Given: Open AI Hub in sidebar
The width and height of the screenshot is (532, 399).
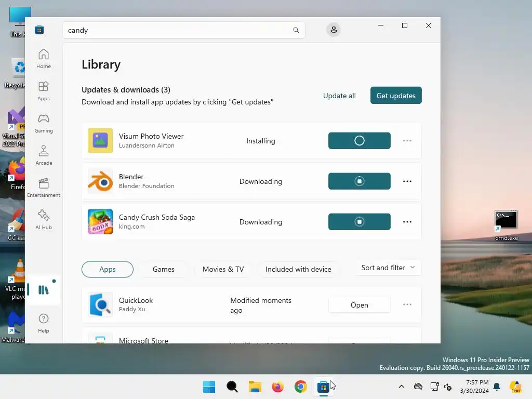Looking at the screenshot, I should (x=44, y=220).
